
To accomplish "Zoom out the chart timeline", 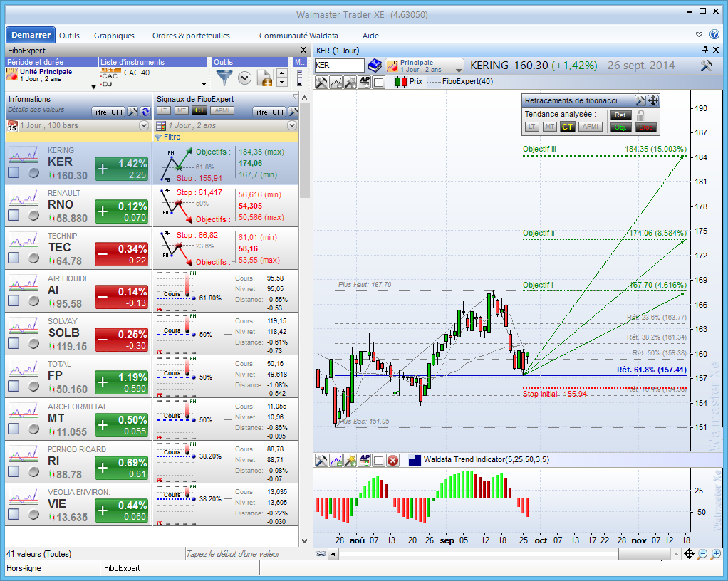I will coord(702,554).
